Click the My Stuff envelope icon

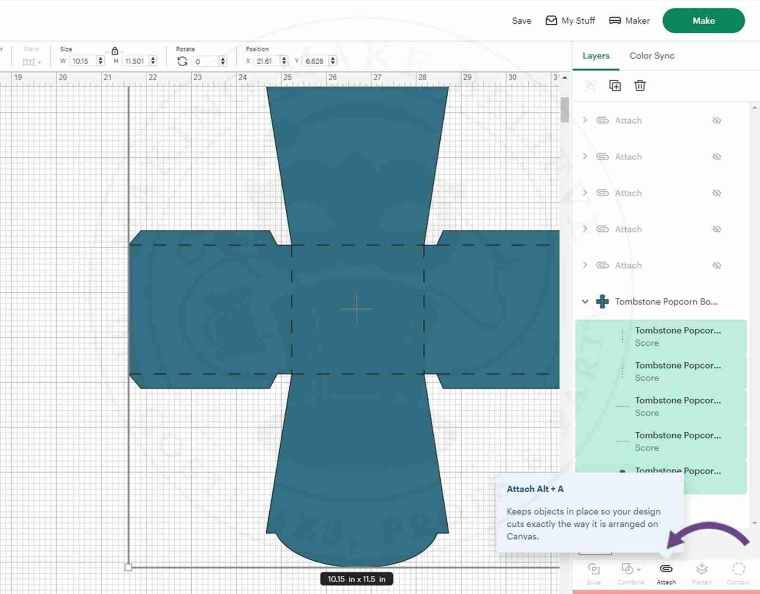point(551,20)
